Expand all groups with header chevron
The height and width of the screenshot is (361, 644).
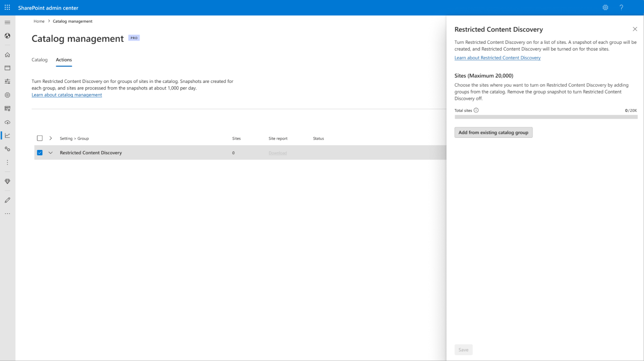pyautogui.click(x=51, y=138)
